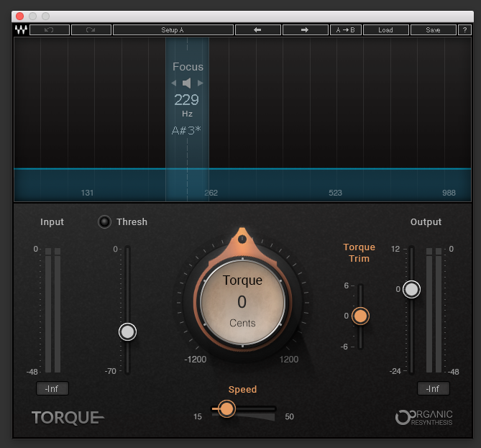Click the redo arrow button

click(91, 29)
